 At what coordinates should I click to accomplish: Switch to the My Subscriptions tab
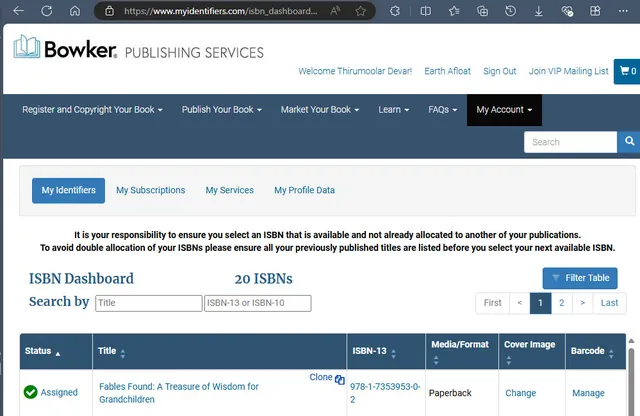[151, 190]
